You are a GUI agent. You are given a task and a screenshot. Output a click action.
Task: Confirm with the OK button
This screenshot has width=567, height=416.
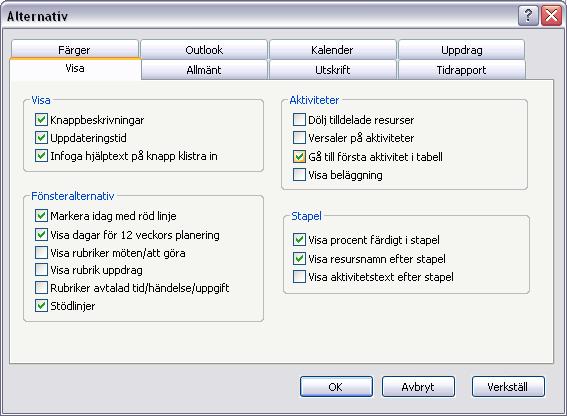tap(336, 387)
